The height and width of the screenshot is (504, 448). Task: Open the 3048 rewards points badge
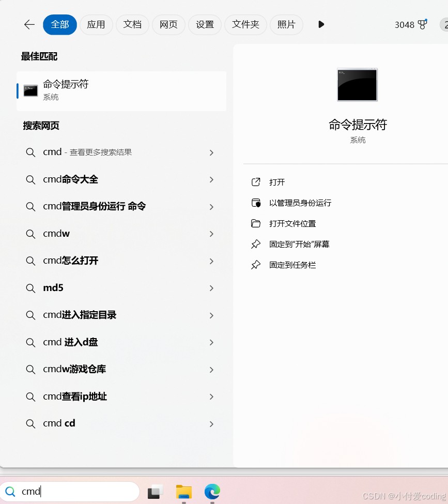click(x=411, y=24)
